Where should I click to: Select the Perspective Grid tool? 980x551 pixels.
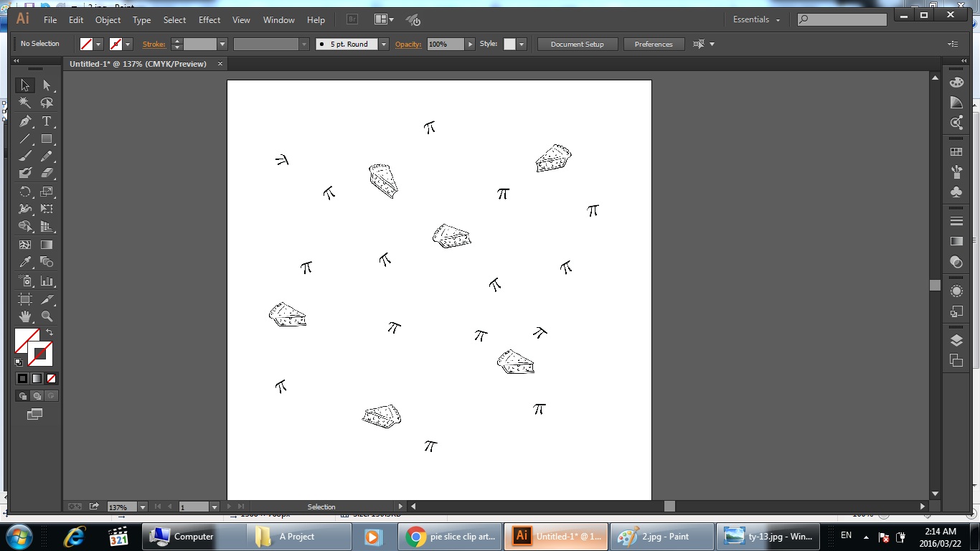pyautogui.click(x=47, y=226)
